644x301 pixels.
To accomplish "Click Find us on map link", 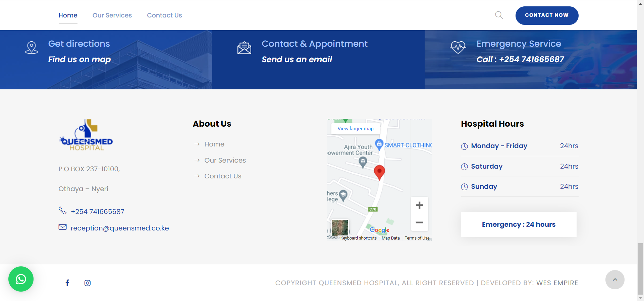I will 79,59.
